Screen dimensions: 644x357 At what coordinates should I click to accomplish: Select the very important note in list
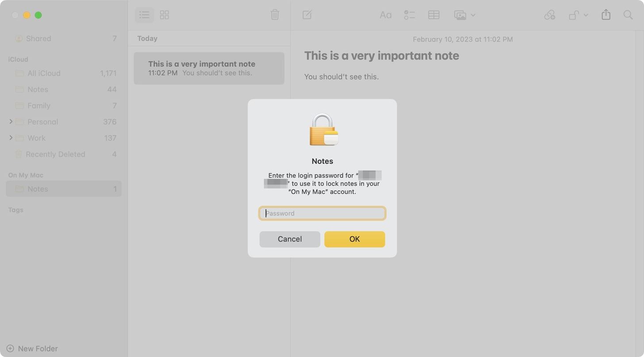tap(209, 68)
